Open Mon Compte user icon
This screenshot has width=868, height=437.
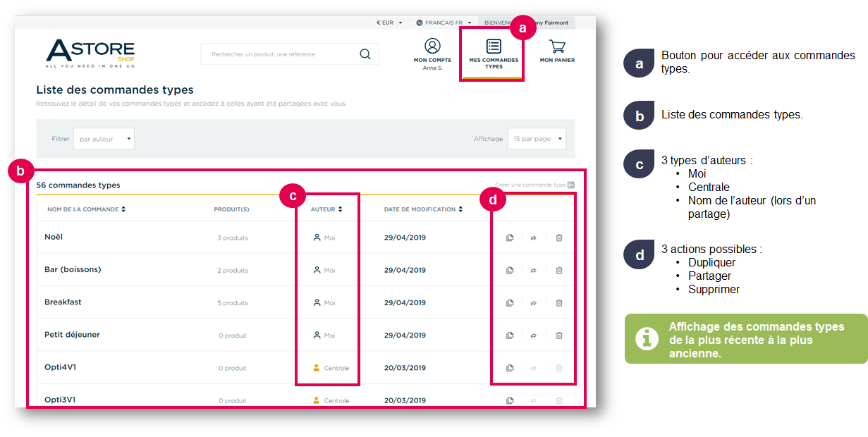click(432, 46)
